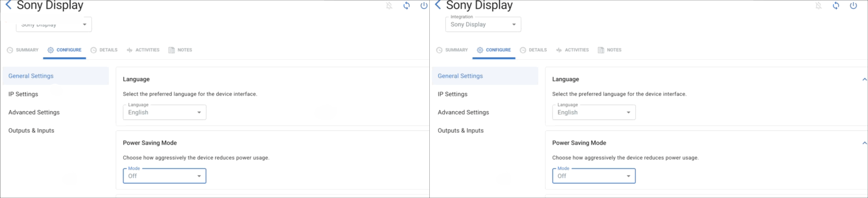The width and height of the screenshot is (868, 198).
Task: Click Language heading in left panel
Action: coord(136,79)
